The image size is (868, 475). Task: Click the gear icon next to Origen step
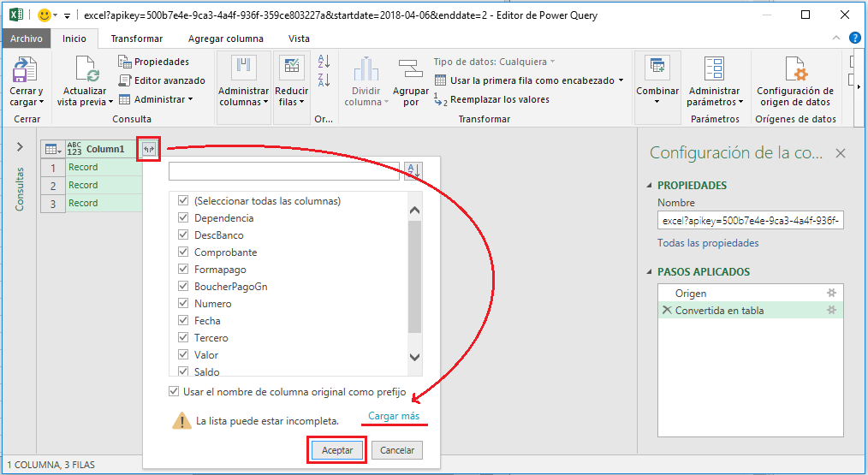830,294
